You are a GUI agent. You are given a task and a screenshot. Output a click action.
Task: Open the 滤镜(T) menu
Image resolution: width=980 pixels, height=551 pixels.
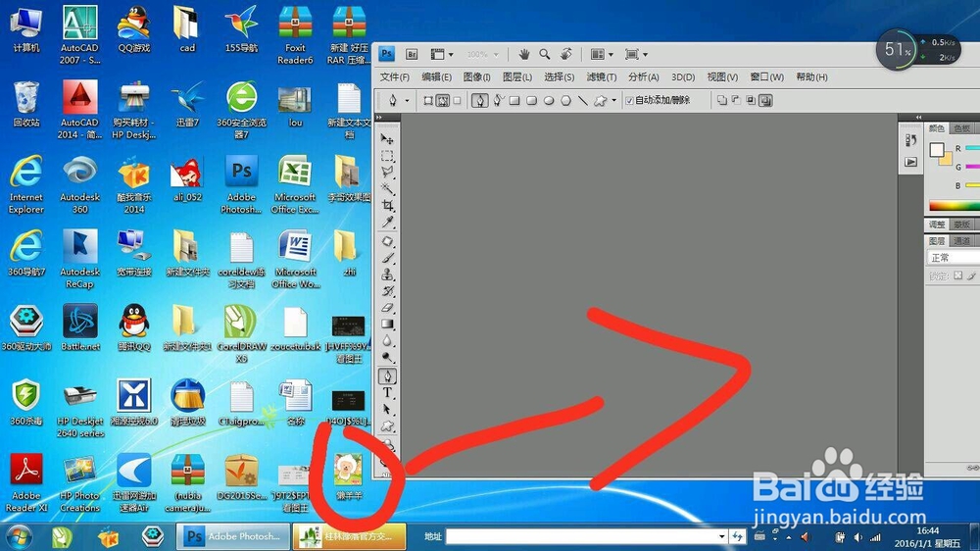click(602, 76)
